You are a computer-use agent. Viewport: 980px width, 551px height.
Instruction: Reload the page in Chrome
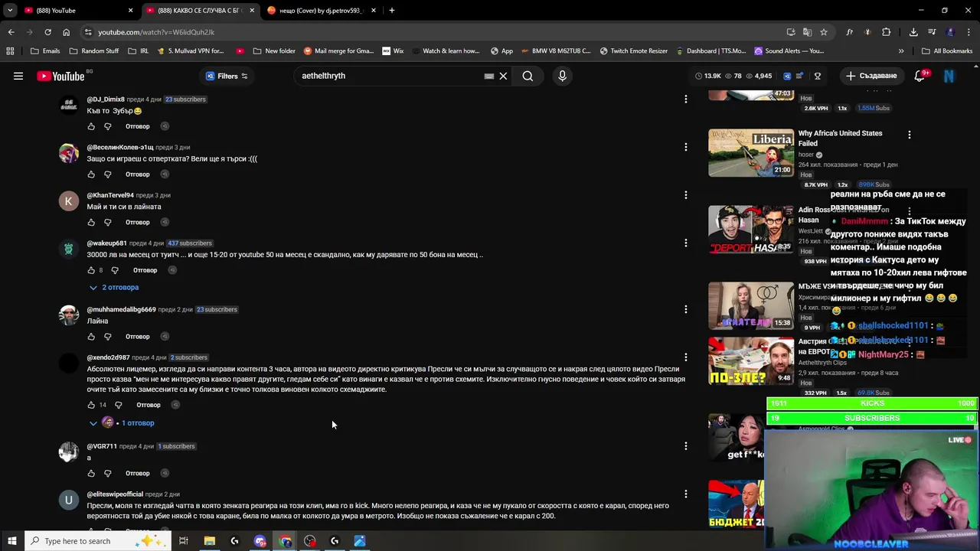[47, 32]
